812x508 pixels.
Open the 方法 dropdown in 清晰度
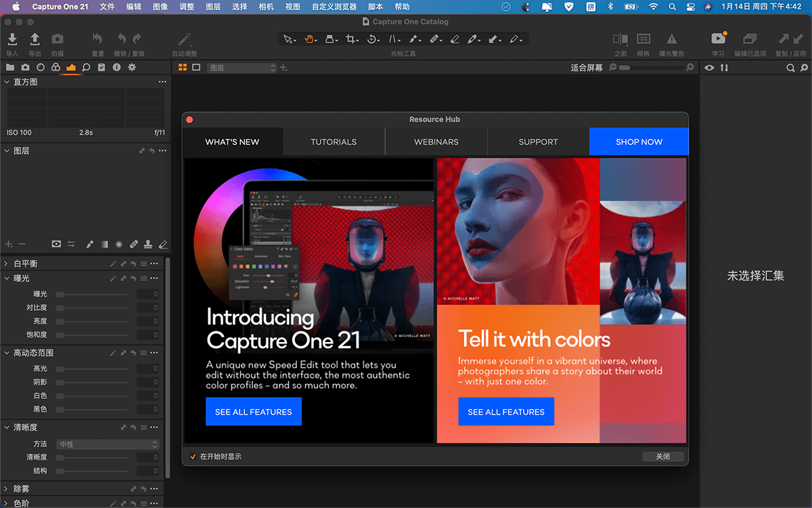point(108,444)
